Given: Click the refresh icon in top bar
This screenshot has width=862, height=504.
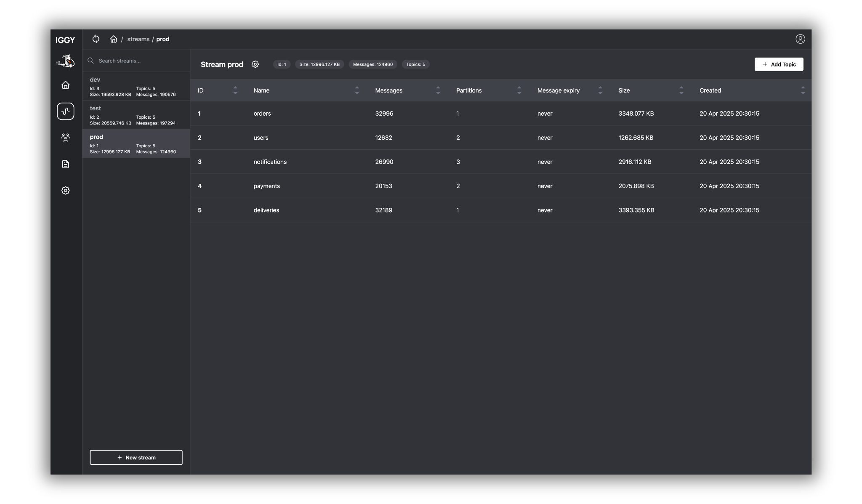Looking at the screenshot, I should pos(96,39).
